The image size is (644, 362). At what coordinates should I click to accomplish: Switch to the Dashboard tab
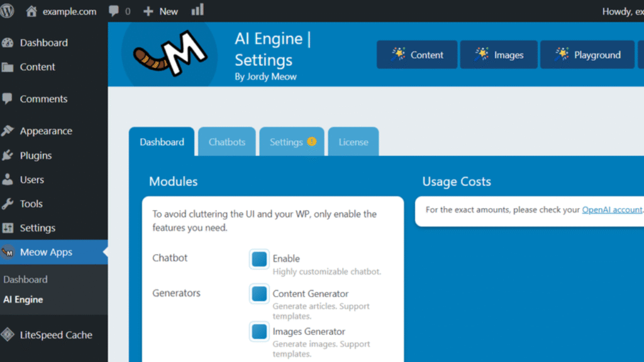[162, 141]
